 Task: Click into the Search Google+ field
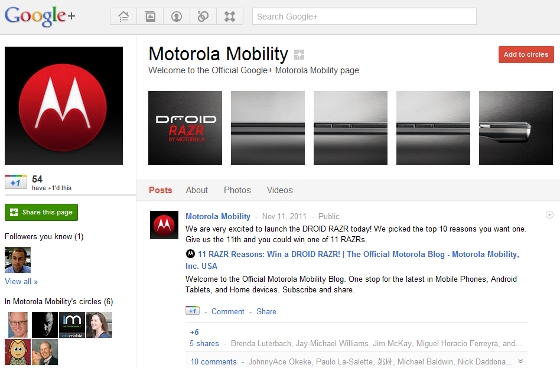pos(364,16)
